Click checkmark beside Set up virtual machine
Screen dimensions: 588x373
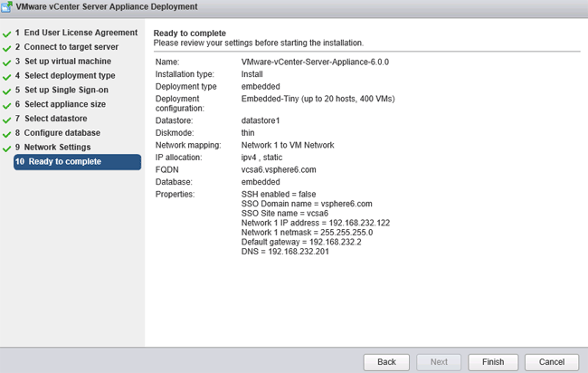(6, 63)
